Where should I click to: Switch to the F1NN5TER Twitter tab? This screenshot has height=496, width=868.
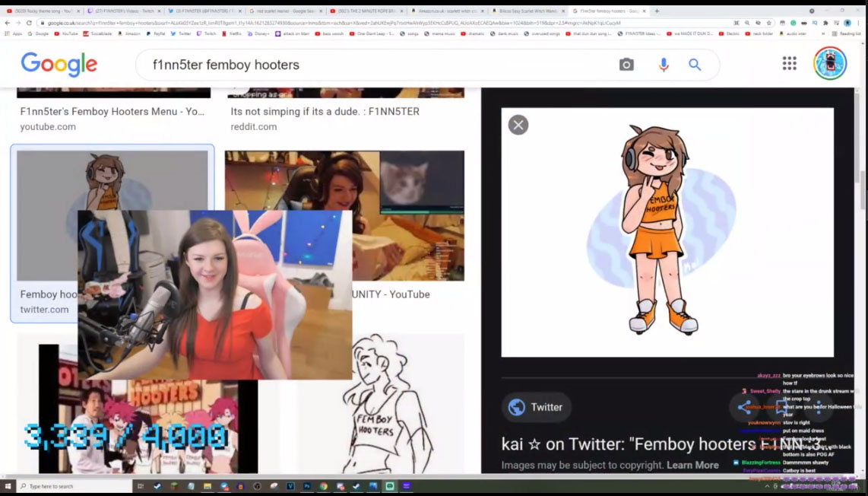(x=204, y=11)
